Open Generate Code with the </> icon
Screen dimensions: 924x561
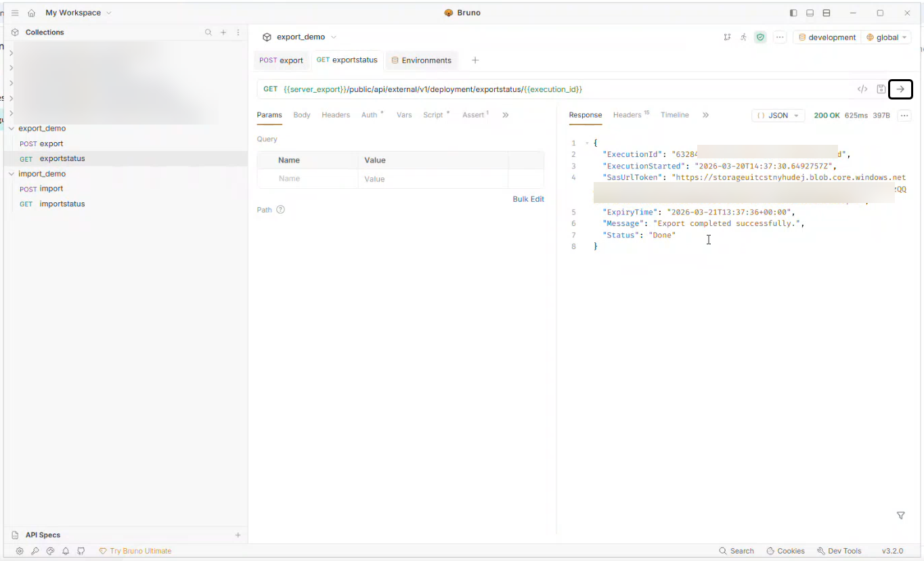[862, 89]
